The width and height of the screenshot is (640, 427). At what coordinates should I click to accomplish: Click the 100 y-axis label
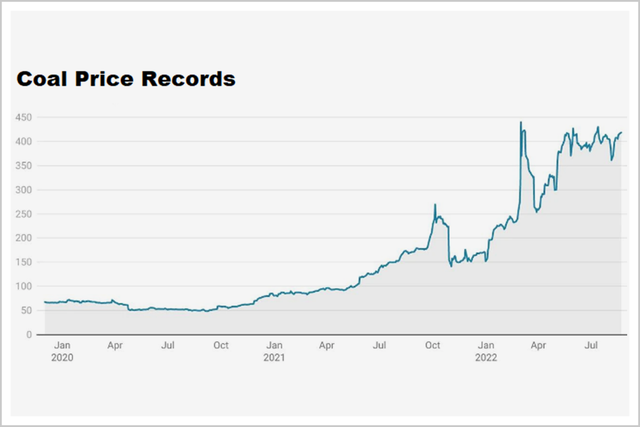click(x=23, y=286)
